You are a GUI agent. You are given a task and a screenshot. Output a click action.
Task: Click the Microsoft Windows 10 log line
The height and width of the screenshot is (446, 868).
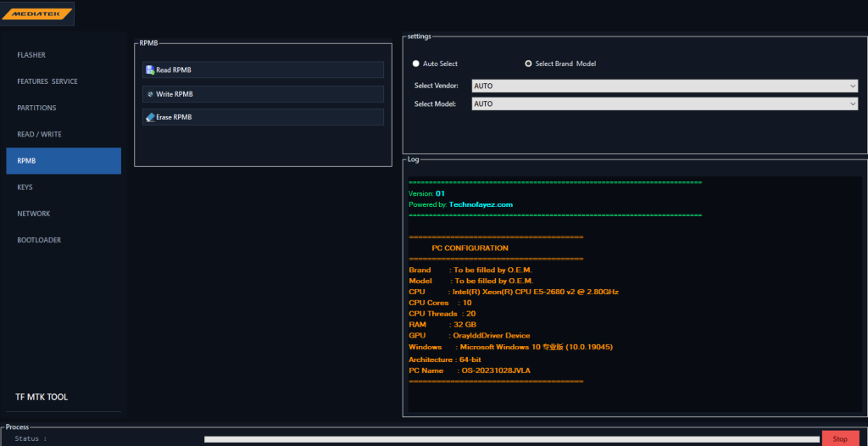(x=511, y=348)
